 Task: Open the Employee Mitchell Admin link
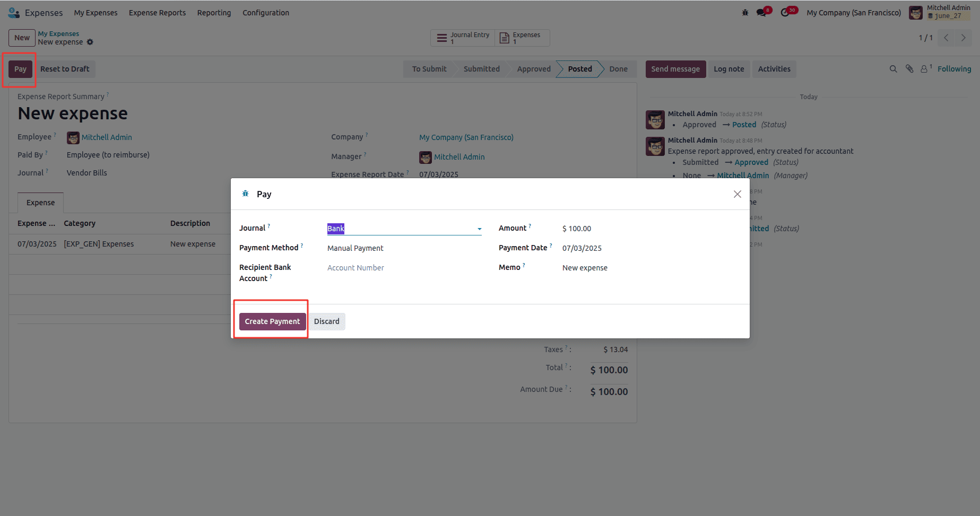click(x=107, y=137)
